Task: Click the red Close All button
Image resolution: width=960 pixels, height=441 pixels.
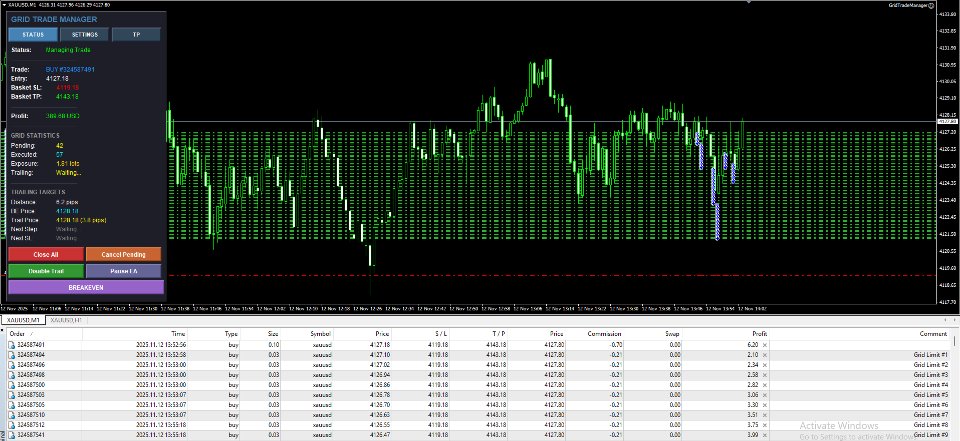Action: [46, 254]
